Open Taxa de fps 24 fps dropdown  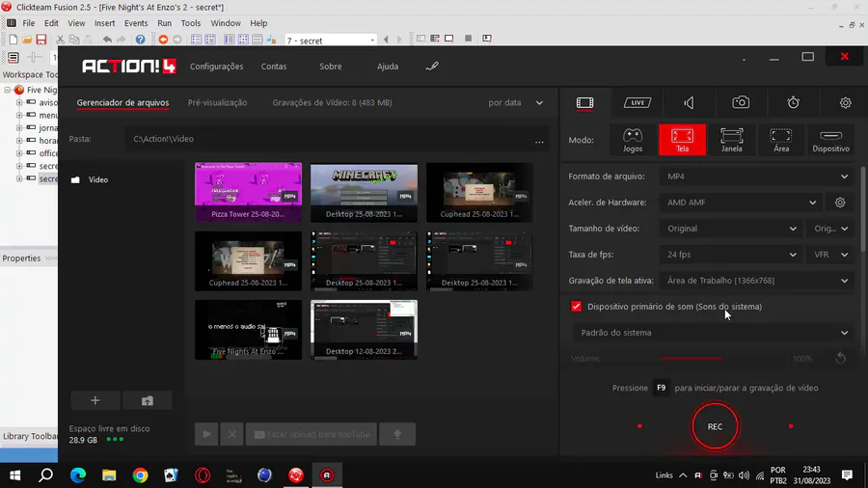(731, 255)
